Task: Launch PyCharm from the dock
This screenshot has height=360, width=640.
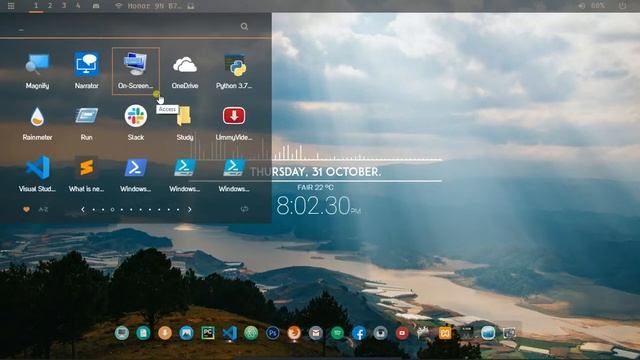Action: [x=208, y=333]
